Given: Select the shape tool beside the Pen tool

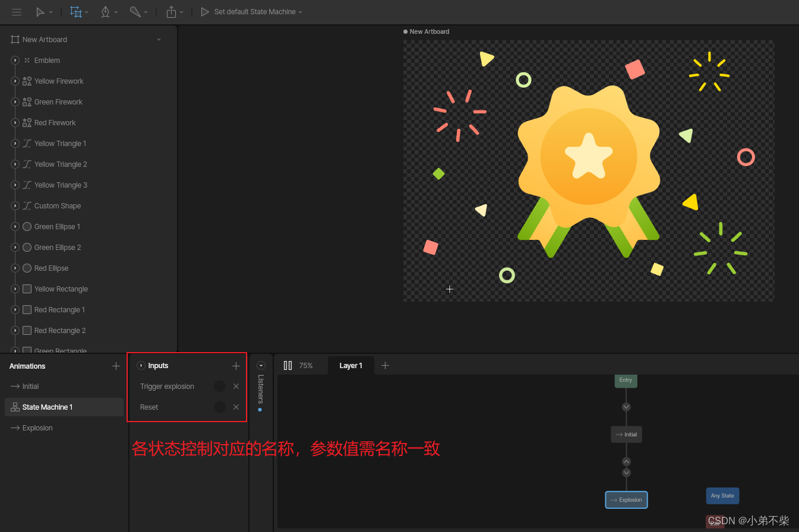Looking at the screenshot, I should (x=135, y=12).
